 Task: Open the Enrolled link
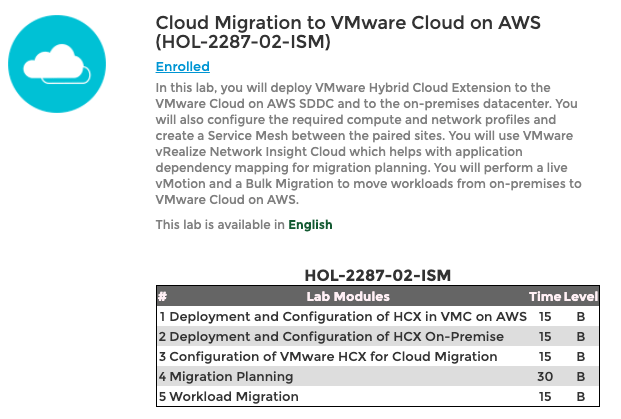pos(182,67)
